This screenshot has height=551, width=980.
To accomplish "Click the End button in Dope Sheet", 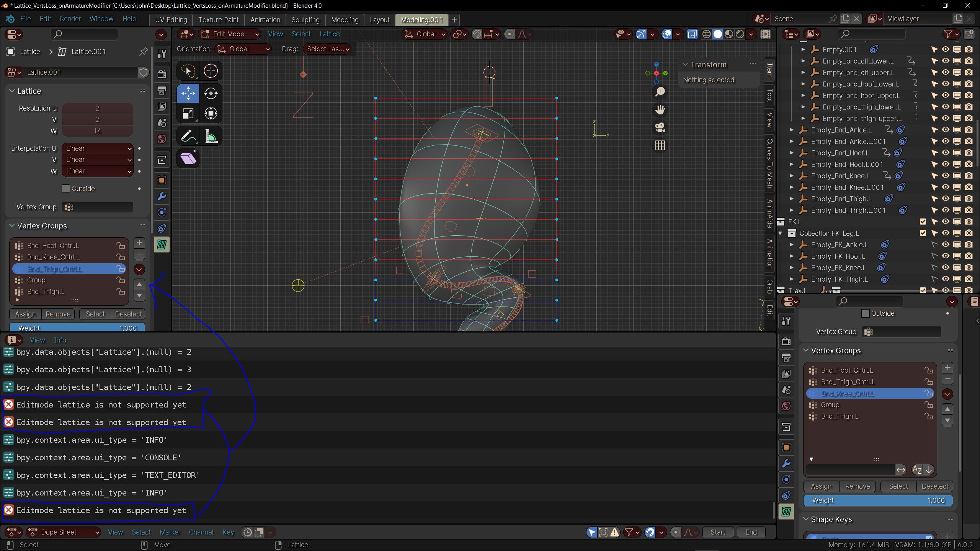I will 751,532.
